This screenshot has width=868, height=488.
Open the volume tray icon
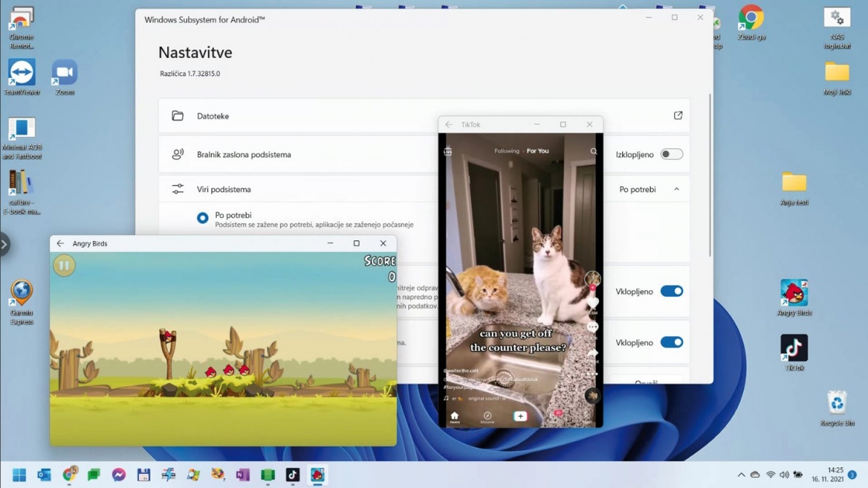(x=784, y=475)
